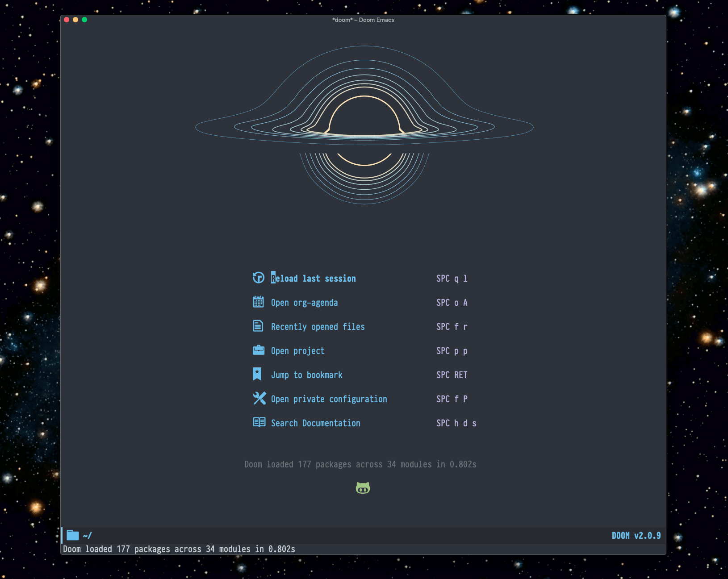
Task: Click the tools icon for private configuration
Action: point(259,398)
